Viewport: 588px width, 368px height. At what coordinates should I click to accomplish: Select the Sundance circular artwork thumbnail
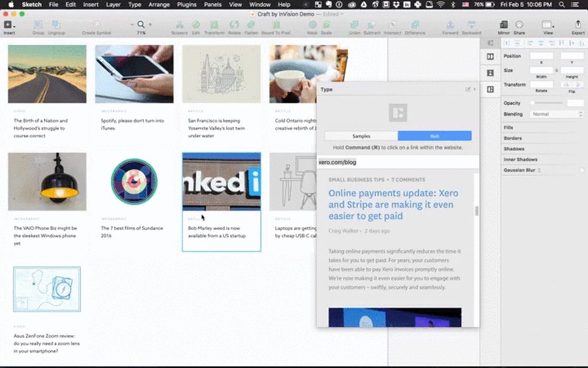click(134, 181)
